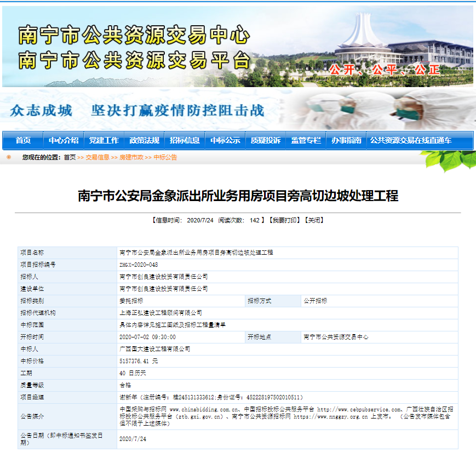
Task: Click the 公告媒介 media list text
Action: point(286,416)
